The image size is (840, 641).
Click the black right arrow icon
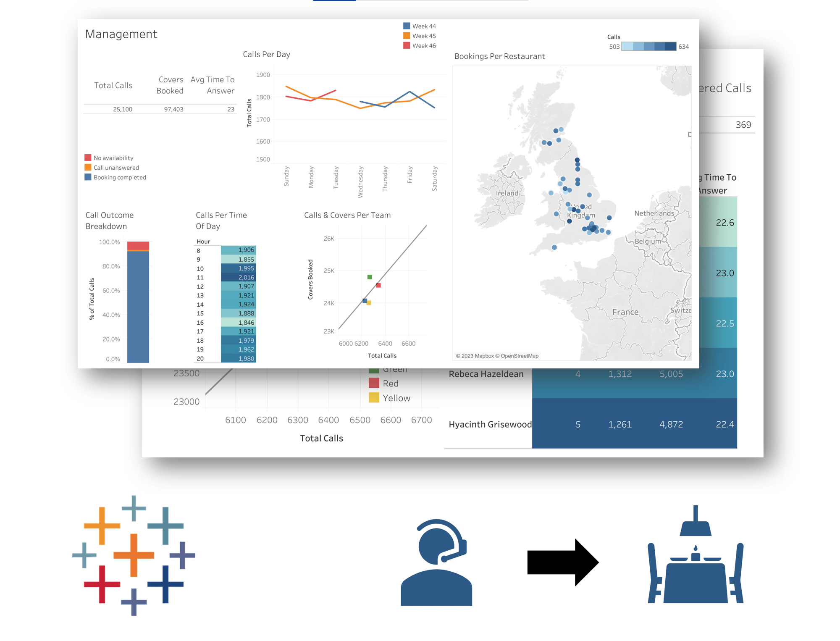pyautogui.click(x=563, y=562)
